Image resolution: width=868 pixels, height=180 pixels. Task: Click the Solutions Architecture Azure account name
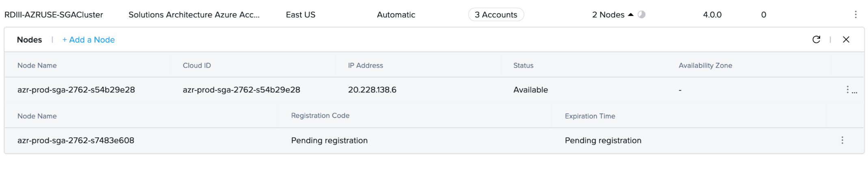click(x=194, y=15)
